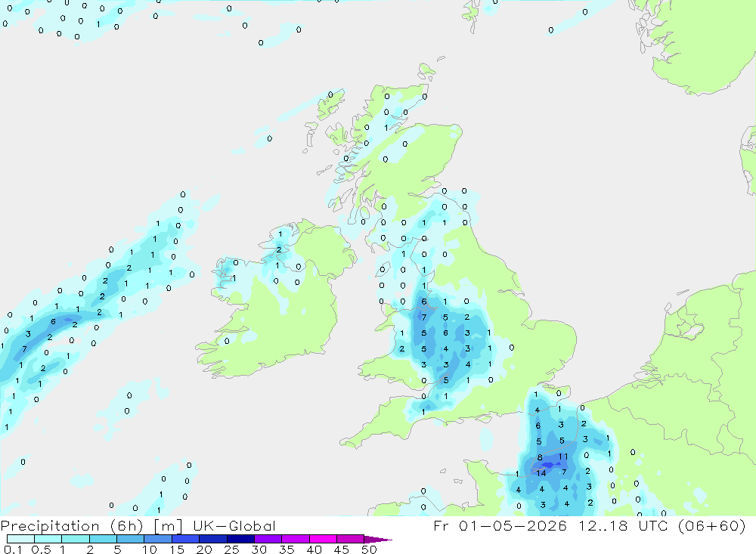Select the legend label '25'

pyautogui.click(x=231, y=549)
